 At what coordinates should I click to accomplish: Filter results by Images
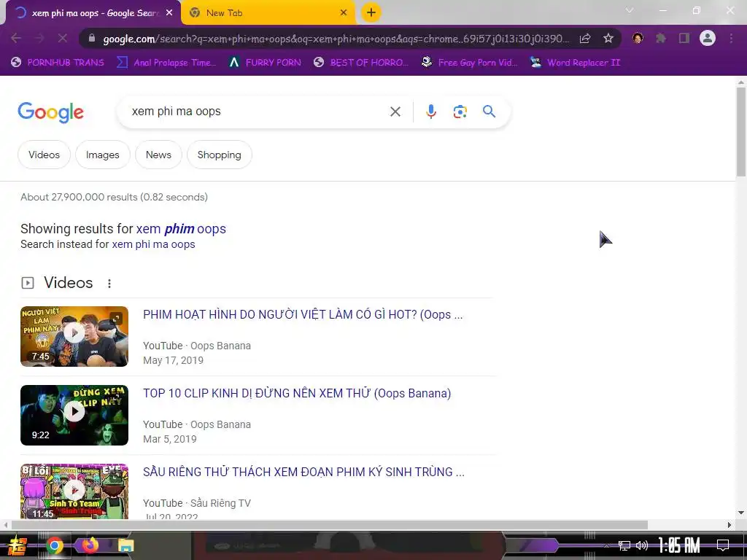pyautogui.click(x=102, y=155)
